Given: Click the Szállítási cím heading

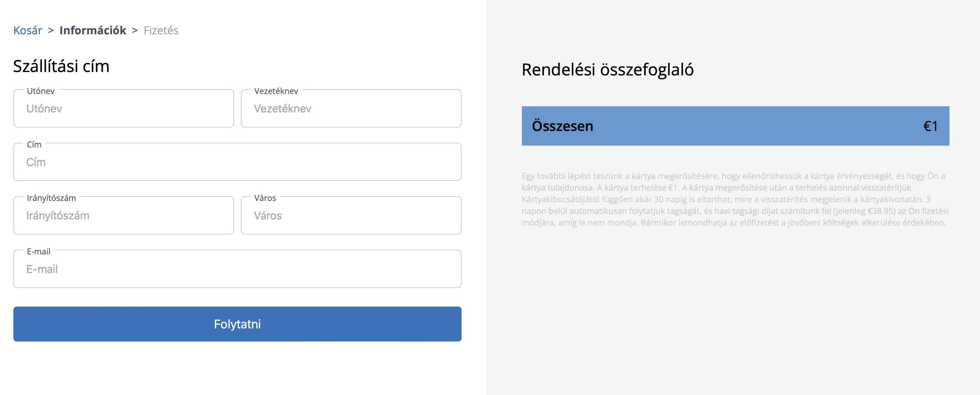Looking at the screenshot, I should coord(61,66).
